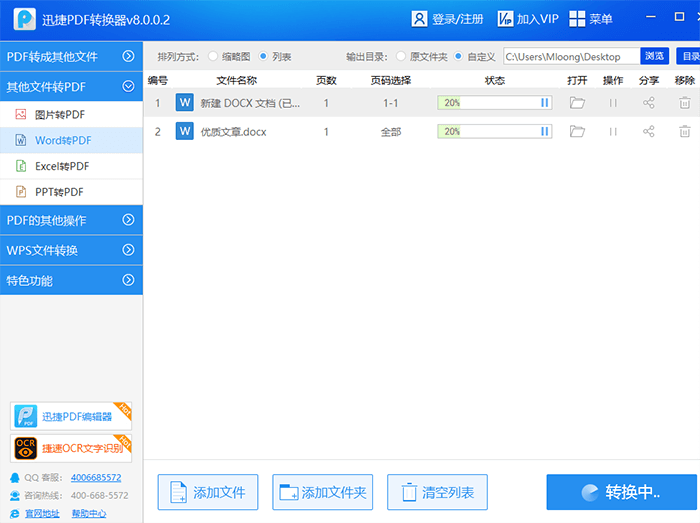Click 文件名称 column header
The height and width of the screenshot is (523, 700).
(237, 80)
